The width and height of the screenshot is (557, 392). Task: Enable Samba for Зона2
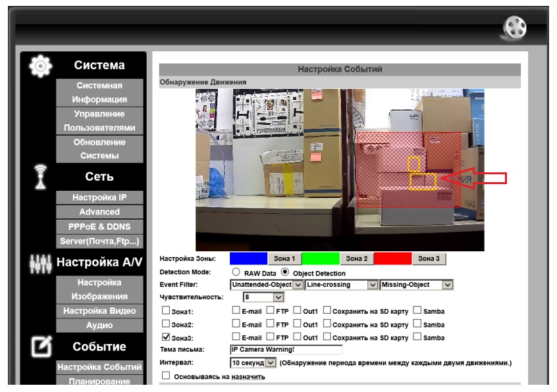tap(417, 324)
